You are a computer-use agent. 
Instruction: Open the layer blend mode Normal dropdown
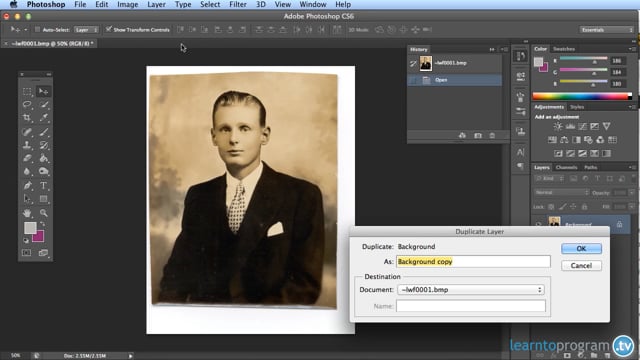pos(561,193)
